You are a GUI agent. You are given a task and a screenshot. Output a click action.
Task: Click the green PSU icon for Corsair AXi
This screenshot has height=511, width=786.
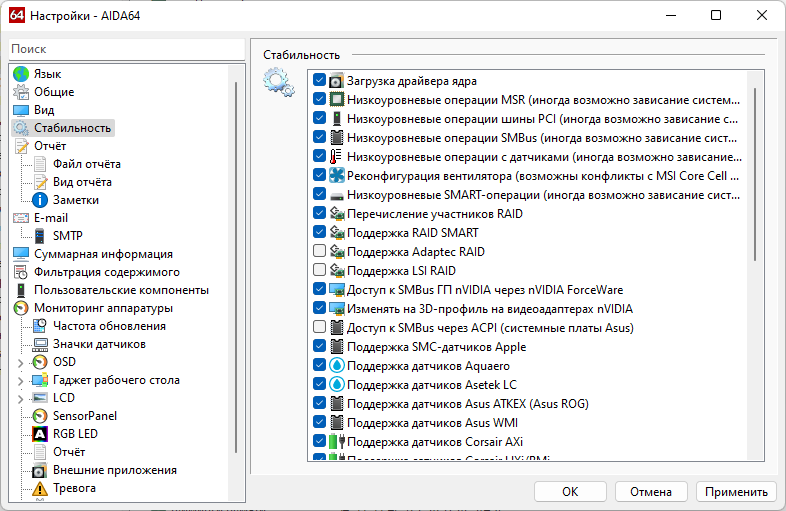(337, 442)
